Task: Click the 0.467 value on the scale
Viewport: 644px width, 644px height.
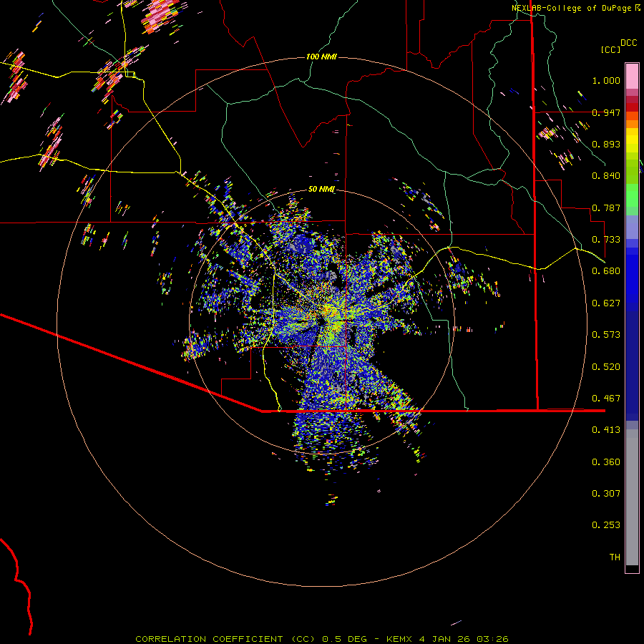Action: tap(606, 399)
